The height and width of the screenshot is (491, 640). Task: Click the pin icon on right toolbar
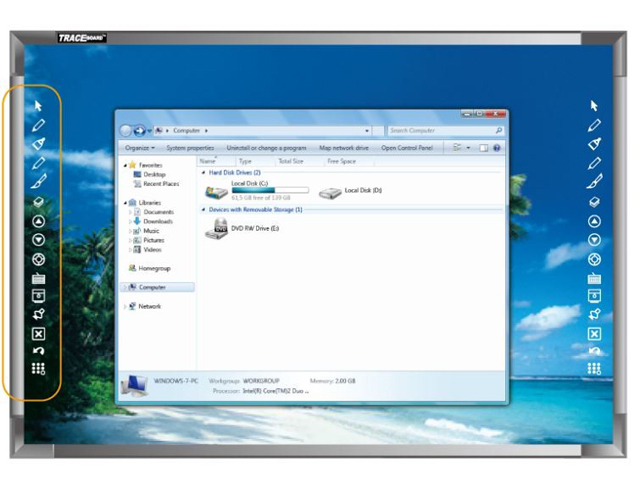[594, 314]
